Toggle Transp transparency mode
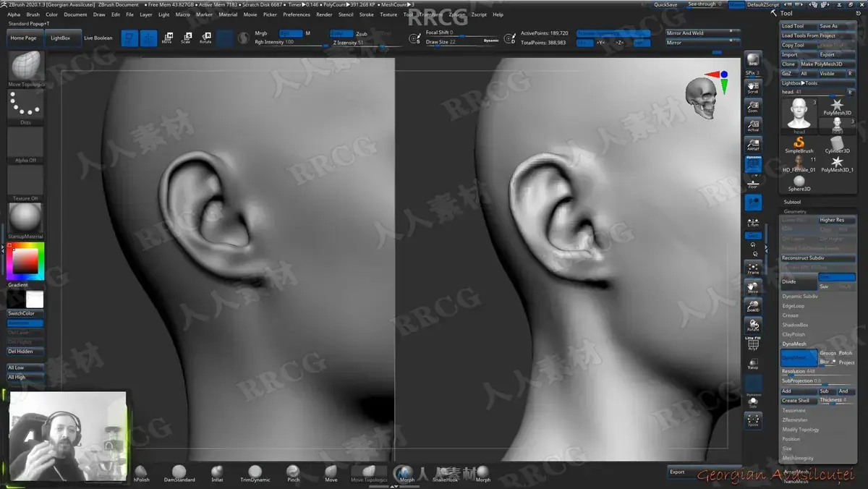 [753, 363]
